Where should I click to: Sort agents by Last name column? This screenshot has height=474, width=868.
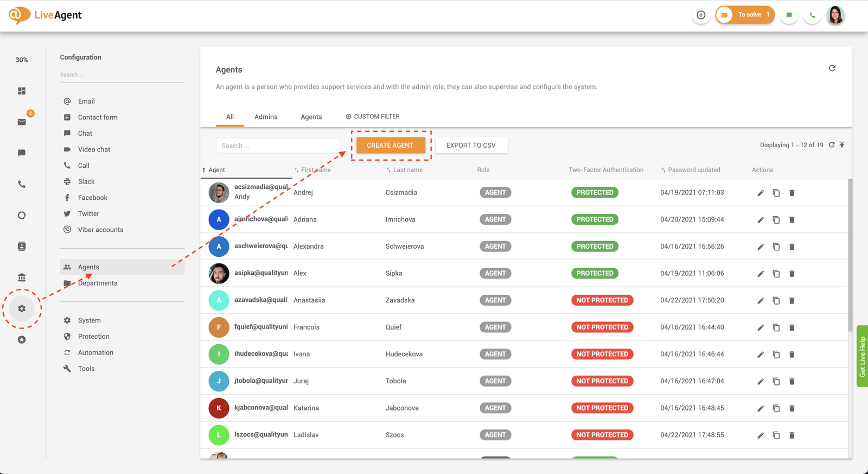[x=407, y=170]
